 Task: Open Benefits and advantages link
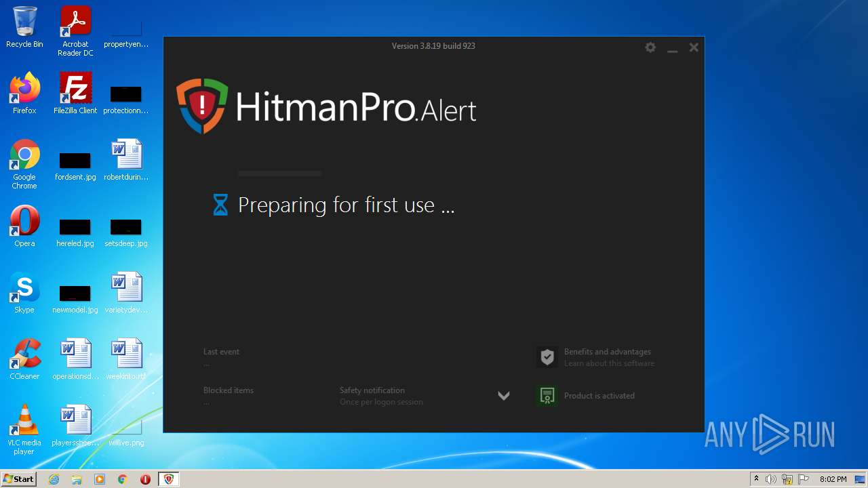[609, 357]
